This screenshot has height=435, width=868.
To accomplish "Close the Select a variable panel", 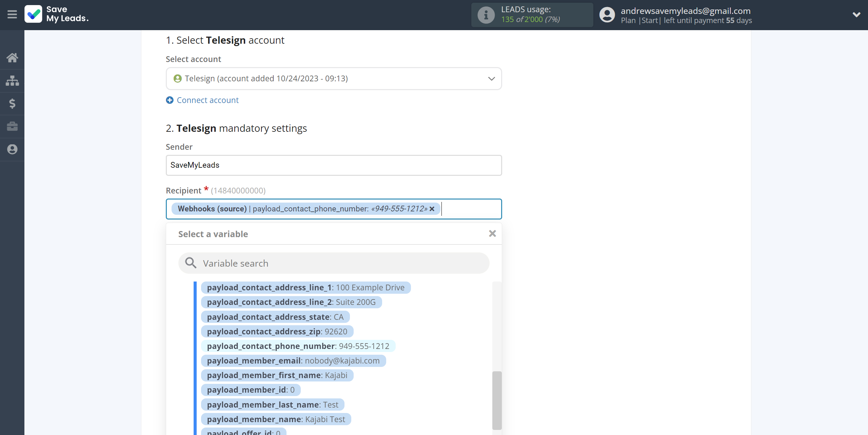I will (x=492, y=233).
